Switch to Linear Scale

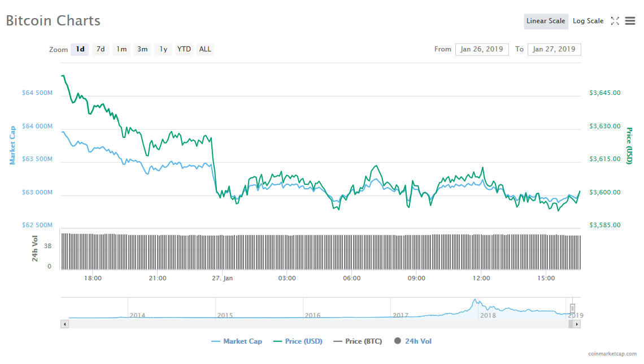point(546,21)
